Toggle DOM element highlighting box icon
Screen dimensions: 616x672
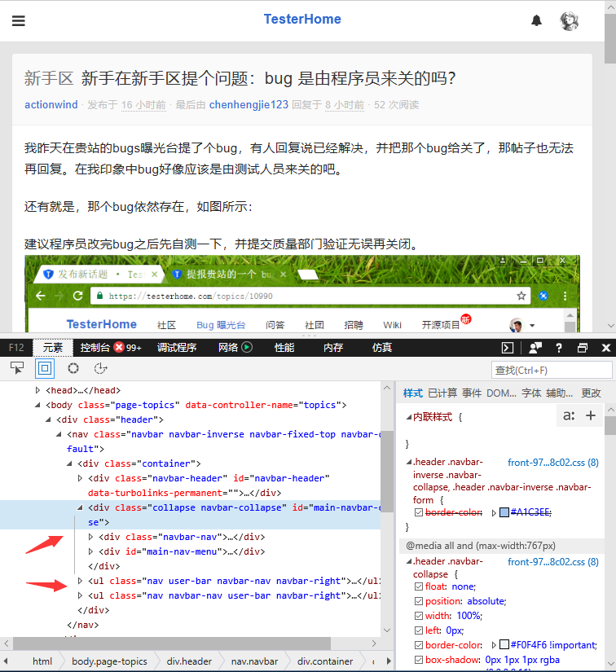tap(45, 368)
